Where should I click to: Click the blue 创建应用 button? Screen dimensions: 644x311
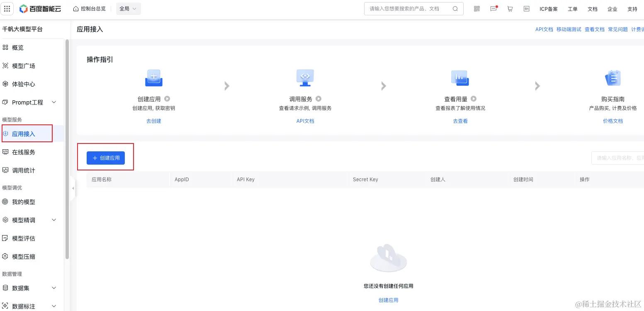106,158
